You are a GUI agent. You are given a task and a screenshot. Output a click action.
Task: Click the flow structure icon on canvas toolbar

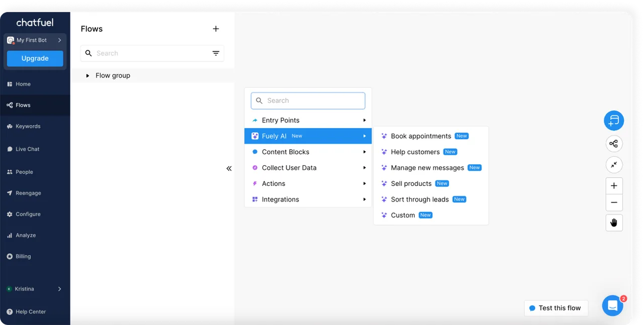(x=614, y=144)
